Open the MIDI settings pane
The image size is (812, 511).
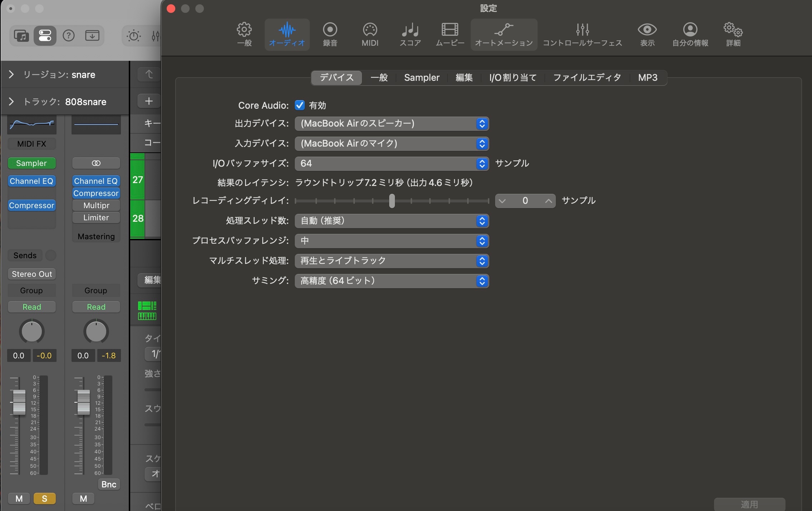[370, 34]
